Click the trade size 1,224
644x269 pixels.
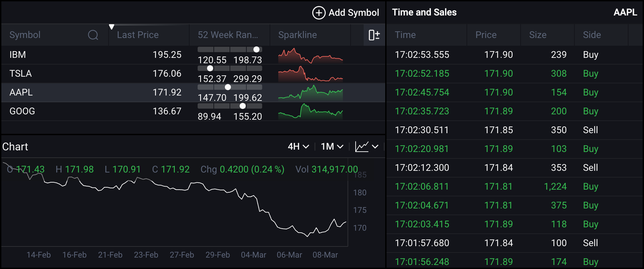click(555, 187)
